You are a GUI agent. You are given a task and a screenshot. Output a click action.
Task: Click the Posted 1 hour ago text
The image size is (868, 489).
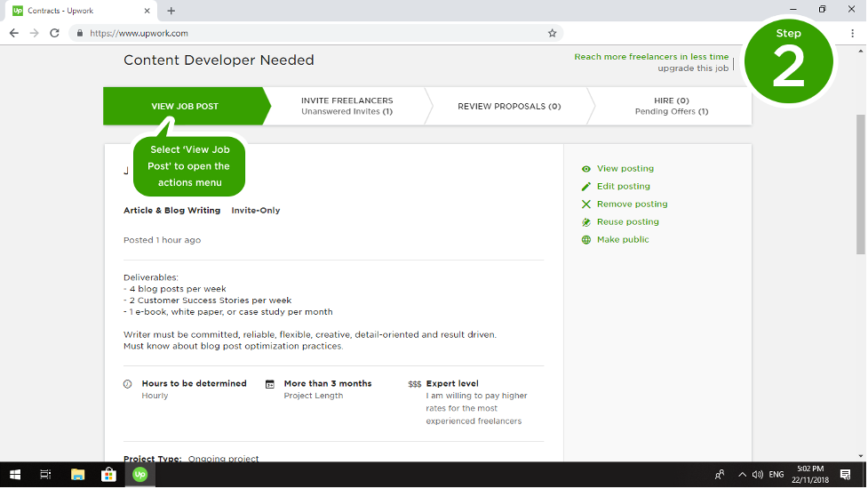coord(163,240)
